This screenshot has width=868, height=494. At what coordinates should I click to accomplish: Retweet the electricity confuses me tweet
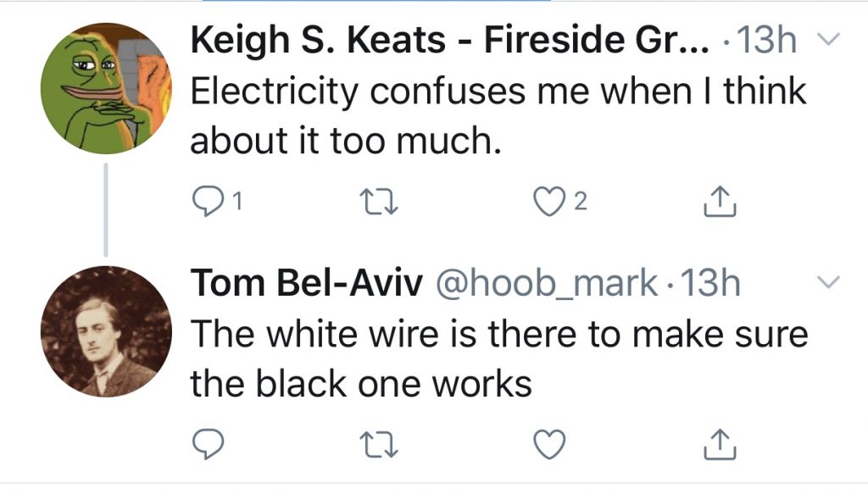379,203
